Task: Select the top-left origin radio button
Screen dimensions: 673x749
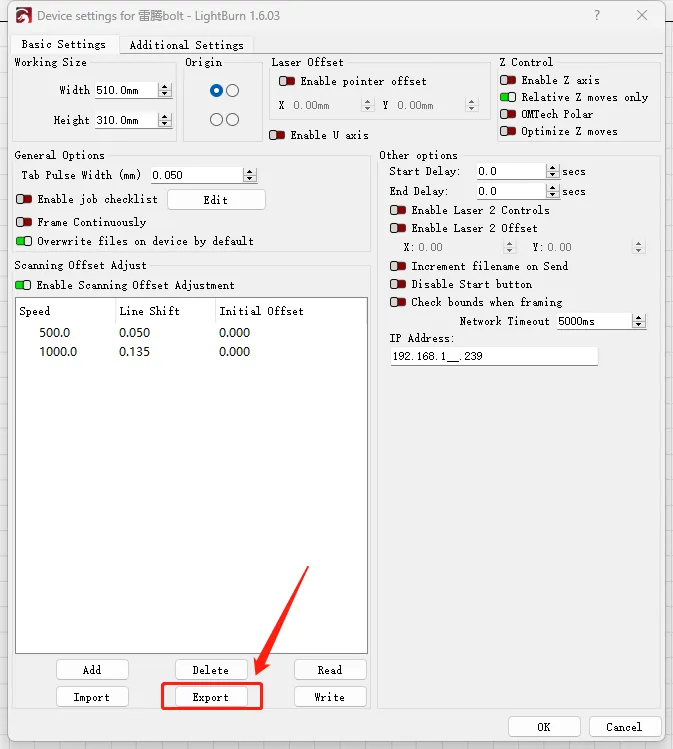Action: point(216,90)
